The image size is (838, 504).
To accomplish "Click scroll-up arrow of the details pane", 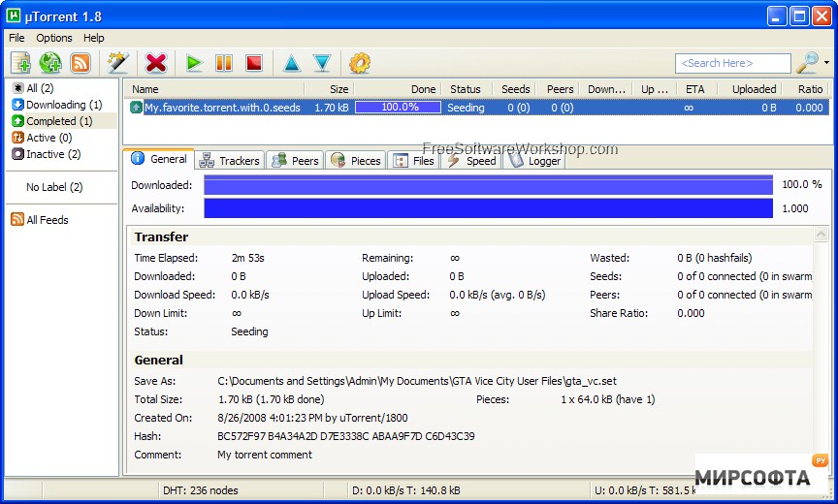I will 821,234.
